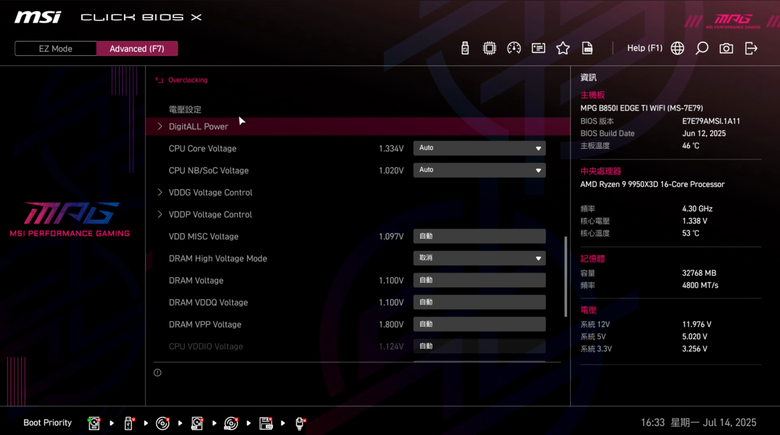Click the AMD Ryzen 9 9950X3D processor name

[652, 184]
